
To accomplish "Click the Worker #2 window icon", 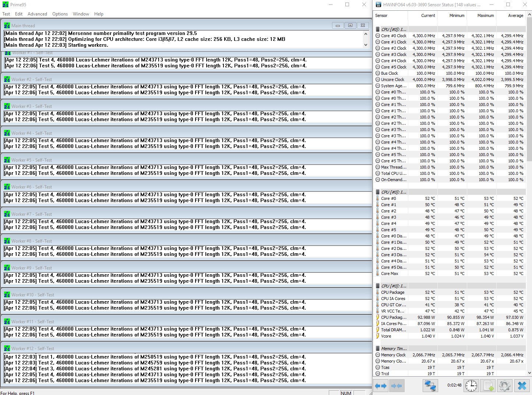I will [x=7, y=79].
